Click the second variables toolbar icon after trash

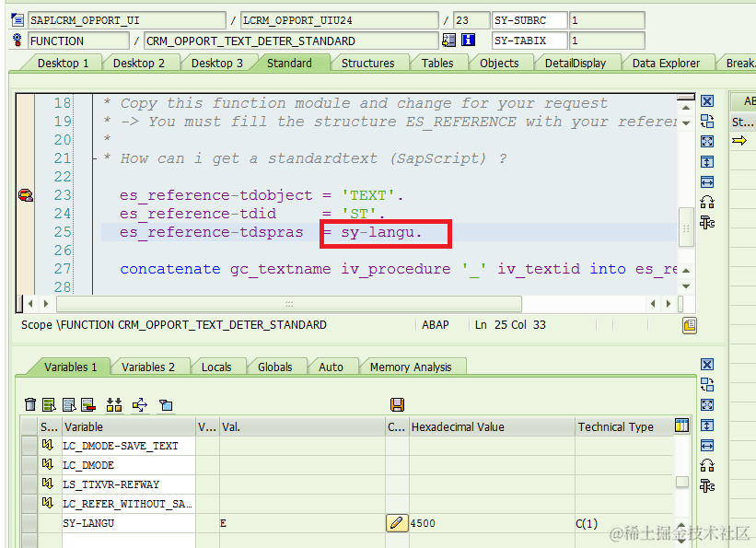click(49, 404)
